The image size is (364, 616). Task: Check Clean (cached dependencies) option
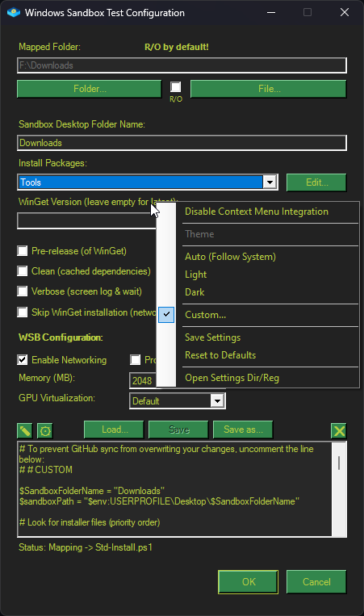(x=23, y=271)
